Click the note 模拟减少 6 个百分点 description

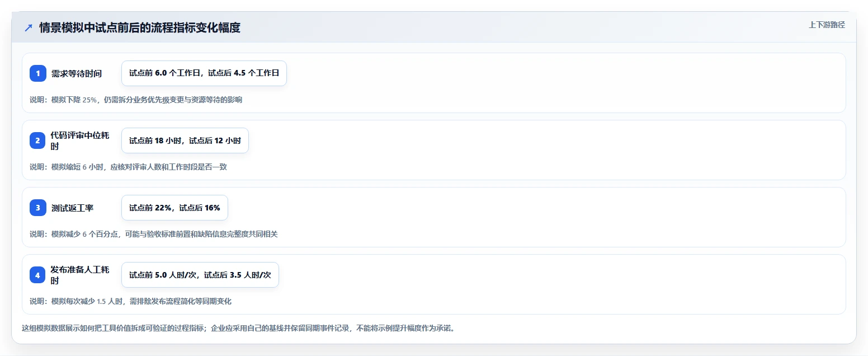(x=154, y=234)
